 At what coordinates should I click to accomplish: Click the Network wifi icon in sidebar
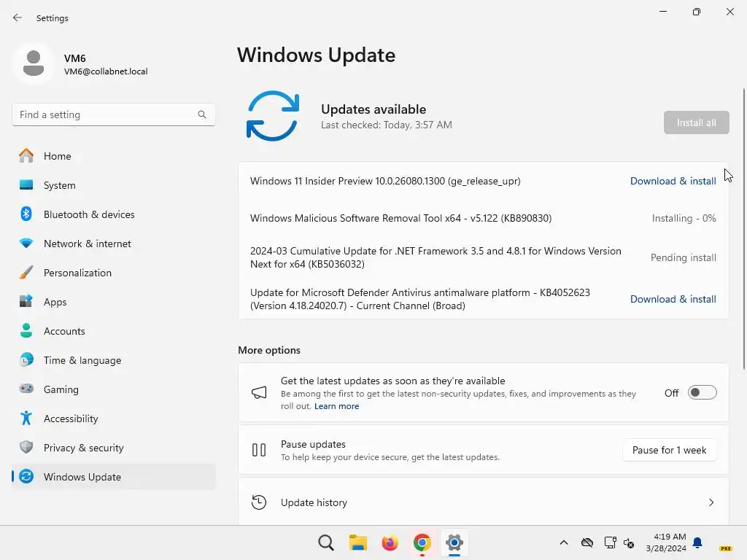[x=26, y=244]
